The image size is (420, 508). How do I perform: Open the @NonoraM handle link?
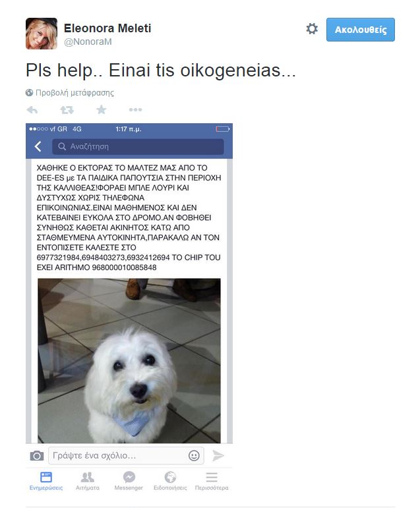click(x=88, y=42)
